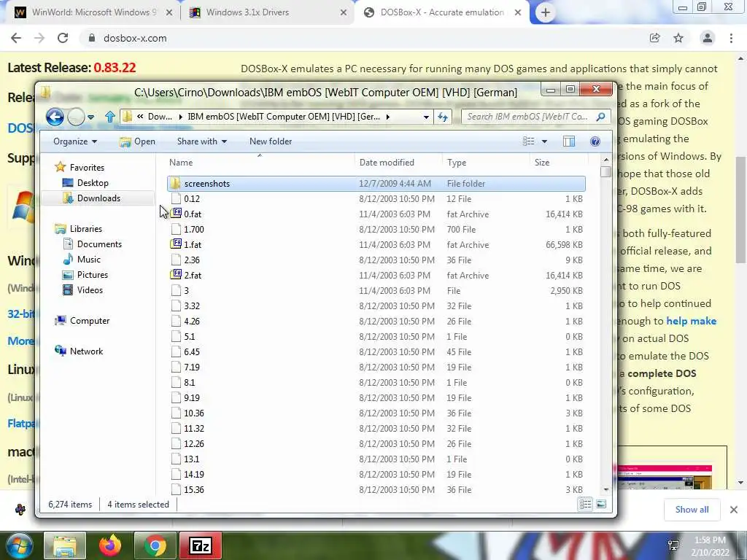Screen dimensions: 747x560
Task: Open the Share with menu
Action: pyautogui.click(x=201, y=141)
